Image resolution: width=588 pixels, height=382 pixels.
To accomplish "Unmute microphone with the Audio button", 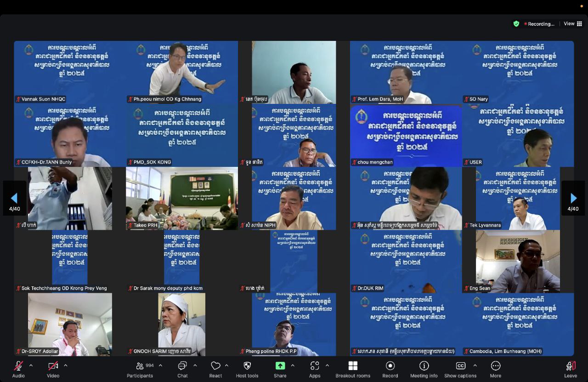I will click(18, 369).
